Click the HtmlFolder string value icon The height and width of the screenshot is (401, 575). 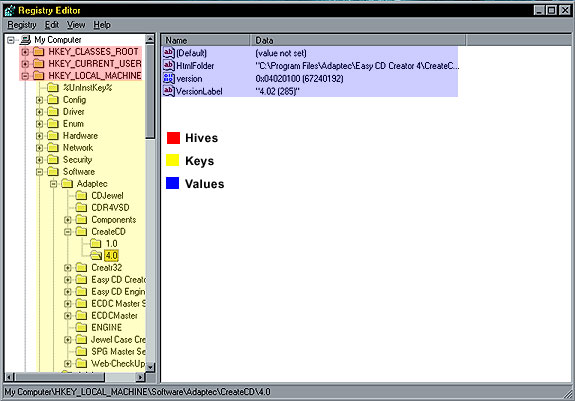click(168, 66)
